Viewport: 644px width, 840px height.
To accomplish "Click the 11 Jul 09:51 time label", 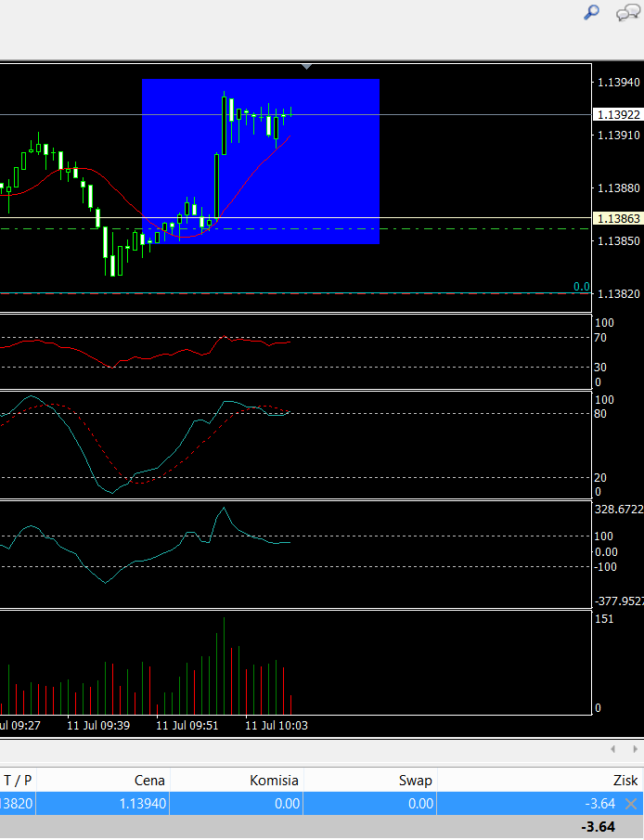I will [x=187, y=725].
